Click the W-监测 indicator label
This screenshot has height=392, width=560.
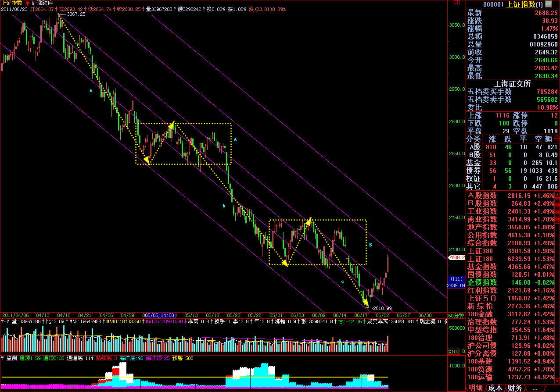(x=9, y=358)
